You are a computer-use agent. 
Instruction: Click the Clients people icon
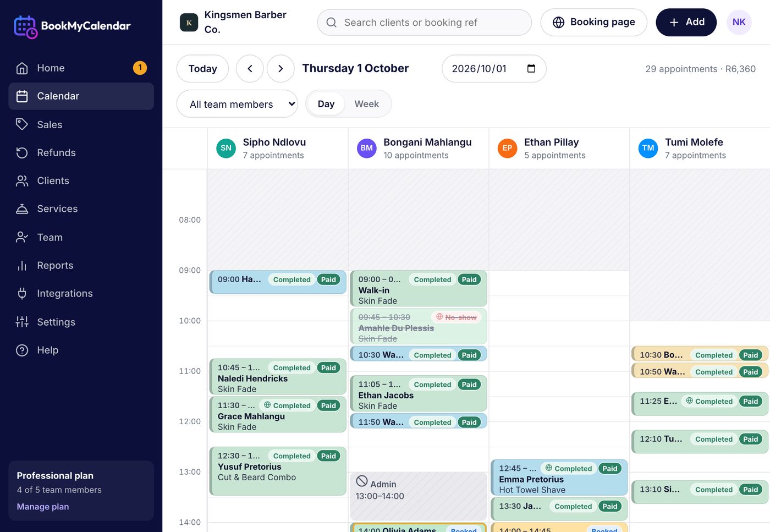click(x=22, y=180)
